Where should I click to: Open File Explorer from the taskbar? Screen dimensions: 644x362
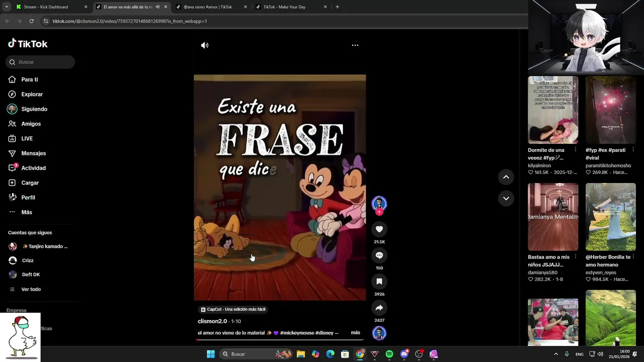pyautogui.click(x=300, y=354)
